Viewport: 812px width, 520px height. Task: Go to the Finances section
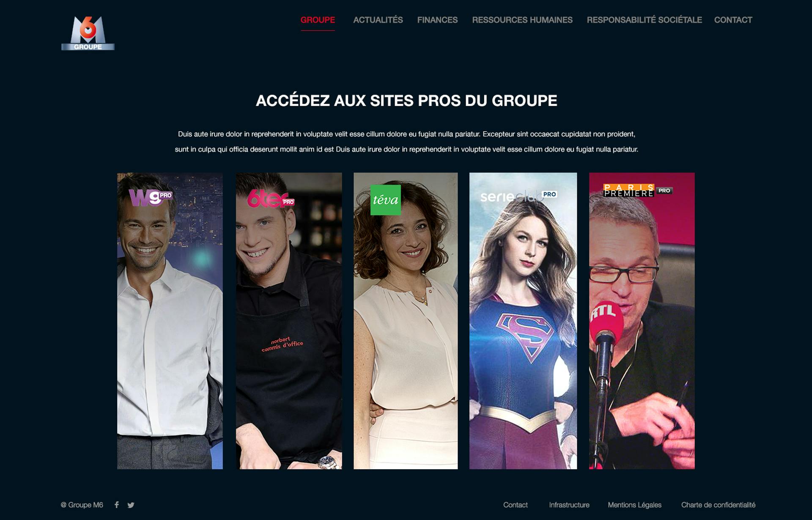(x=437, y=20)
